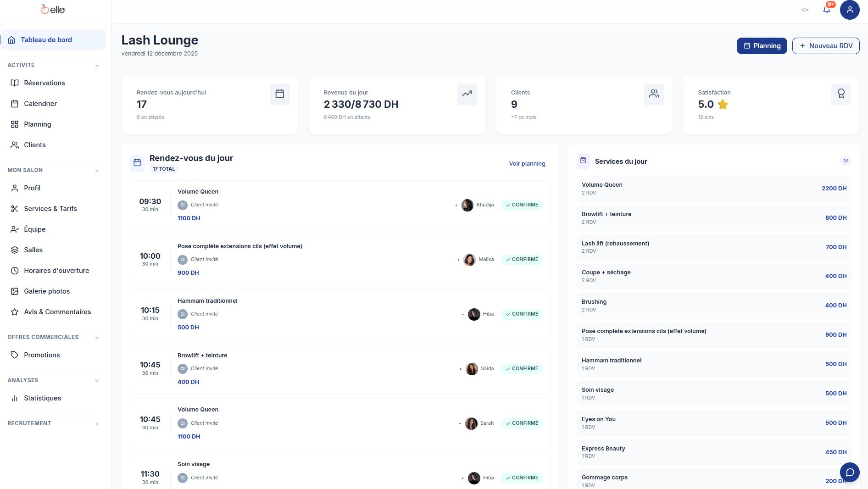This screenshot has height=489, width=868.
Task: Unmute sounds via the speaker icon
Action: (x=805, y=10)
